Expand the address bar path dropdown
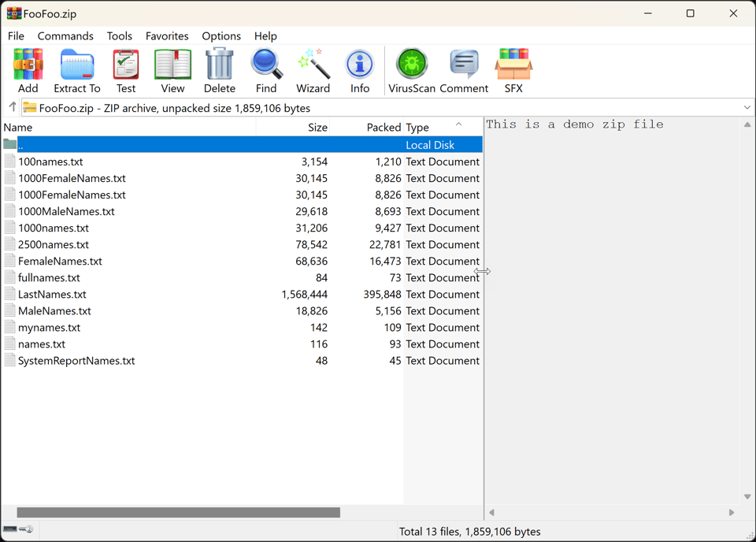 747,107
